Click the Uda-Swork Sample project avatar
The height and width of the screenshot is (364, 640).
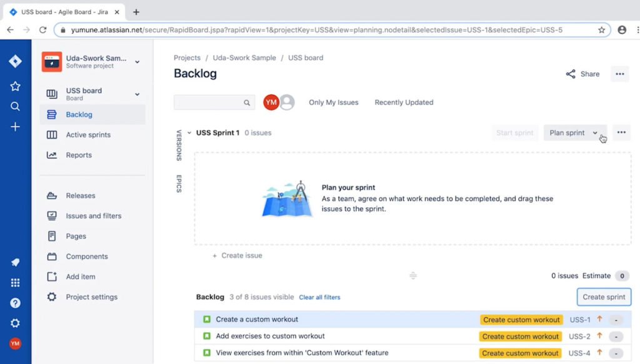click(x=52, y=62)
